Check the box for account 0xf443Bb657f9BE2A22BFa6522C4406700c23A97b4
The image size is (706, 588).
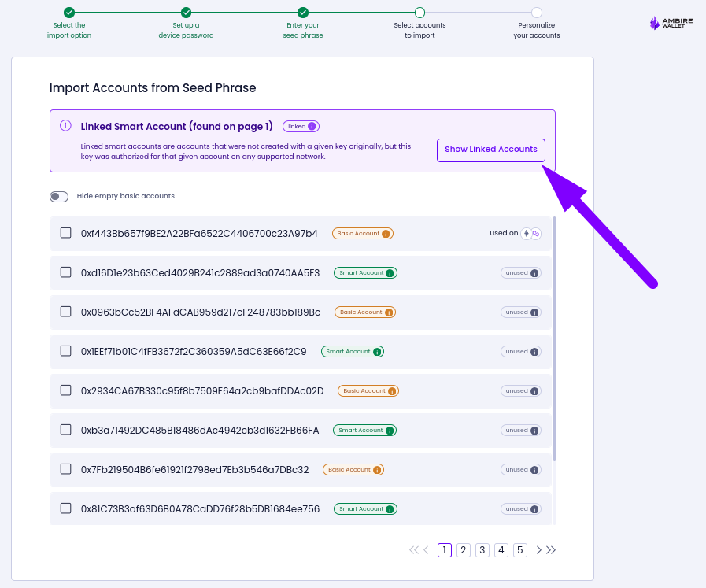point(66,233)
